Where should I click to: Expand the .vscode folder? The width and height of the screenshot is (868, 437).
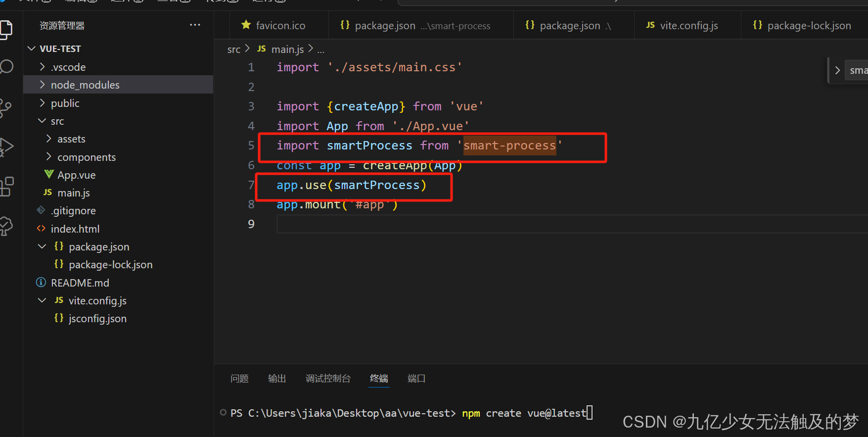[x=43, y=66]
